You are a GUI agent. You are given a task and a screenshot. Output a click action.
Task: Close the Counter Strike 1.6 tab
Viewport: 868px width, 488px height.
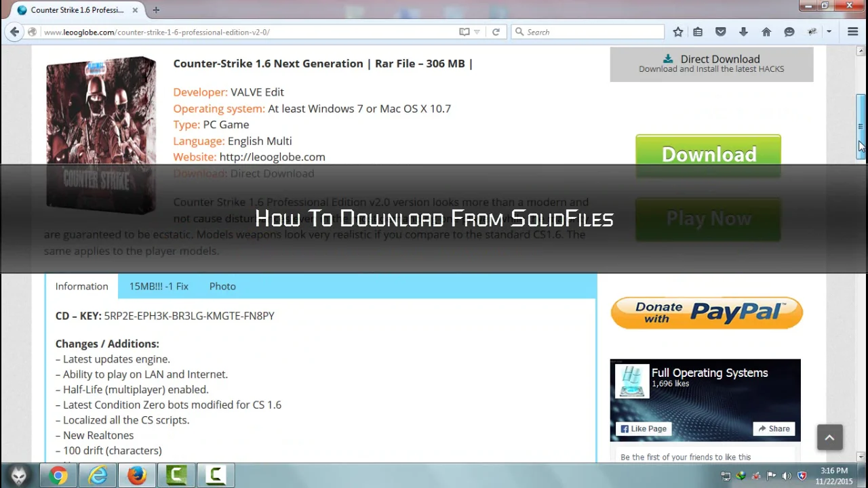[x=135, y=10]
